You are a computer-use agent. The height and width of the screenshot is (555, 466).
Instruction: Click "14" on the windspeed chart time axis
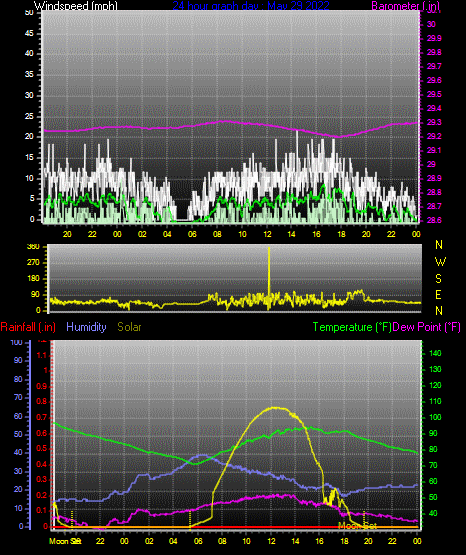coord(291,234)
